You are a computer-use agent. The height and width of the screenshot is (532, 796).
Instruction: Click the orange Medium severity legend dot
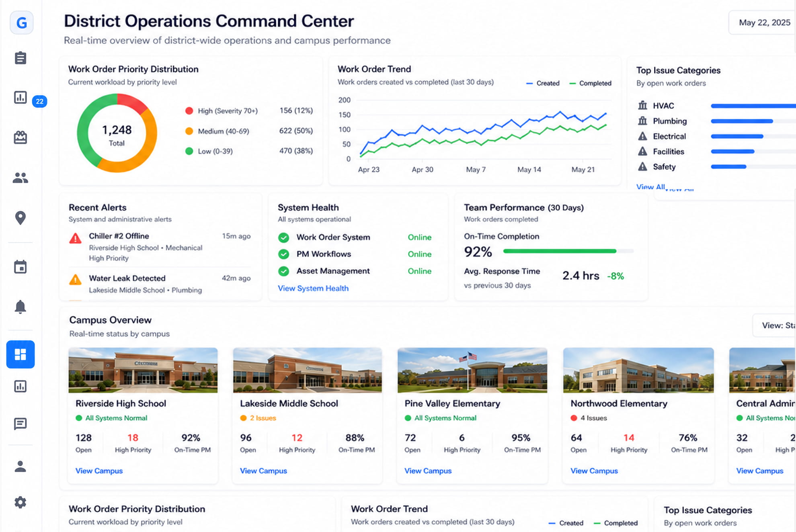click(189, 131)
